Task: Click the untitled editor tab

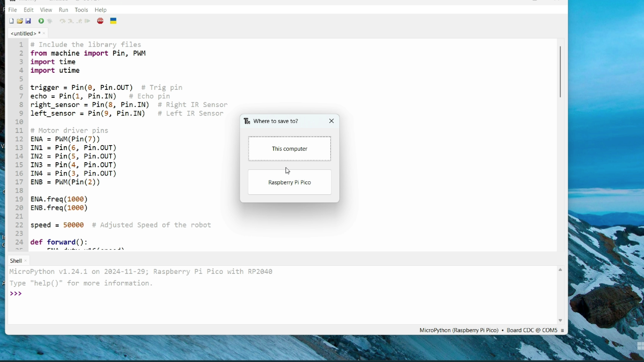Action: pos(24,33)
